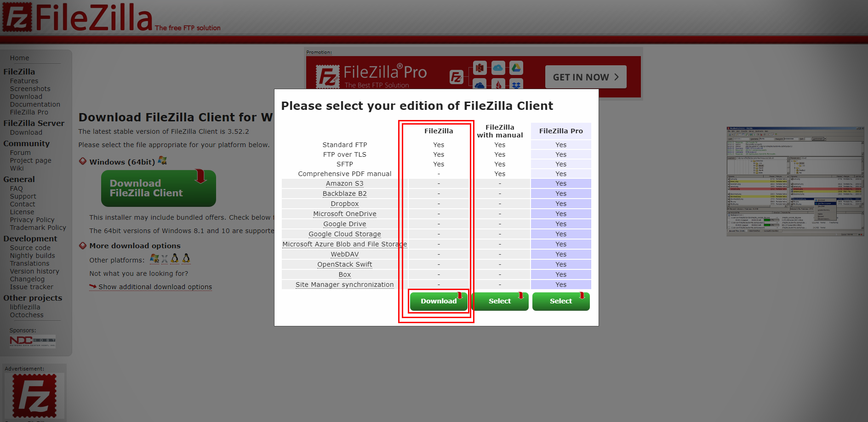
Task: Open the Project page link
Action: 31,160
